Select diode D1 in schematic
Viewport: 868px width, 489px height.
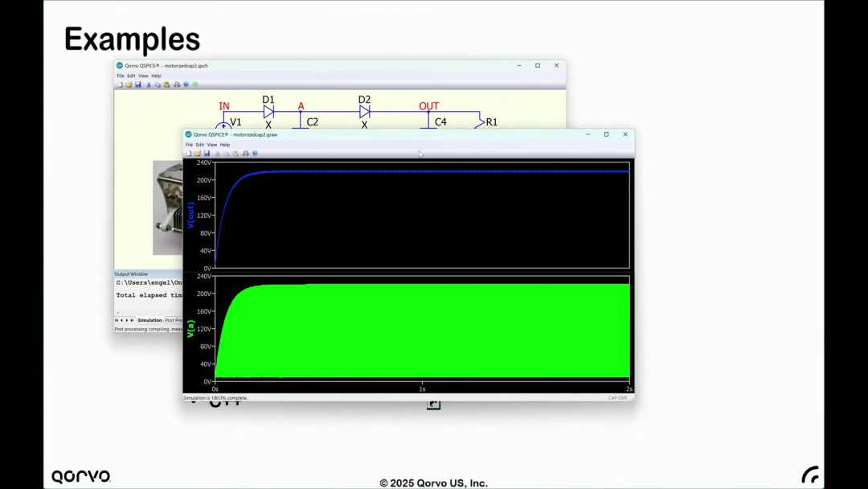pyautogui.click(x=268, y=112)
